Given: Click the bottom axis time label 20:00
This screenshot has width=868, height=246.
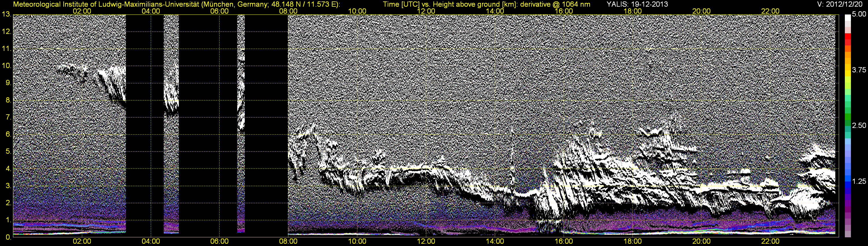Looking at the screenshot, I should tap(702, 241).
